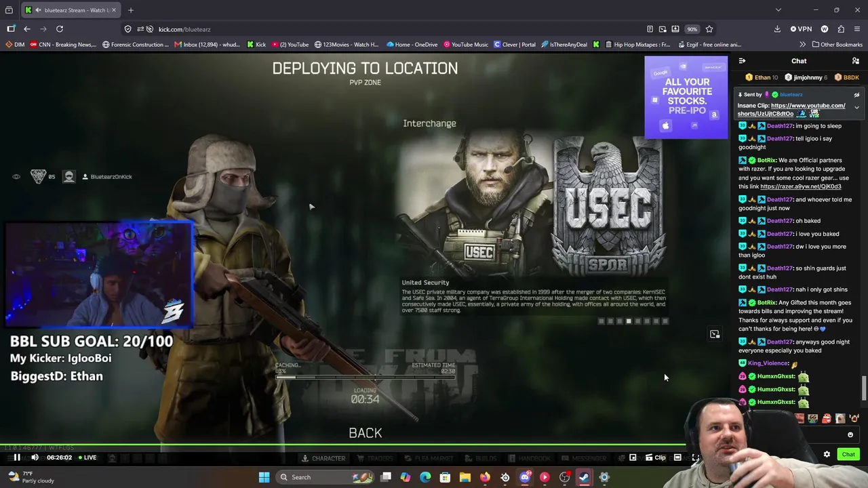Open the Clever | Portal bookmark

pyautogui.click(x=514, y=45)
